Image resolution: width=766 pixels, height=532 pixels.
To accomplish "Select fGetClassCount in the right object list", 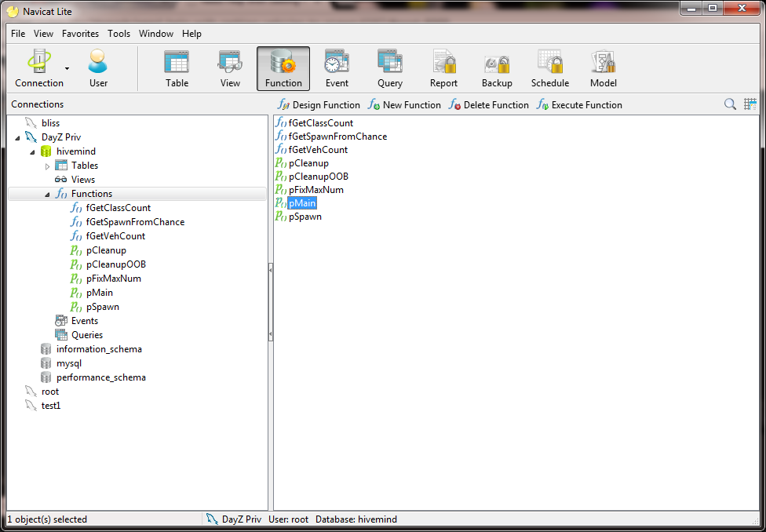I will point(321,123).
